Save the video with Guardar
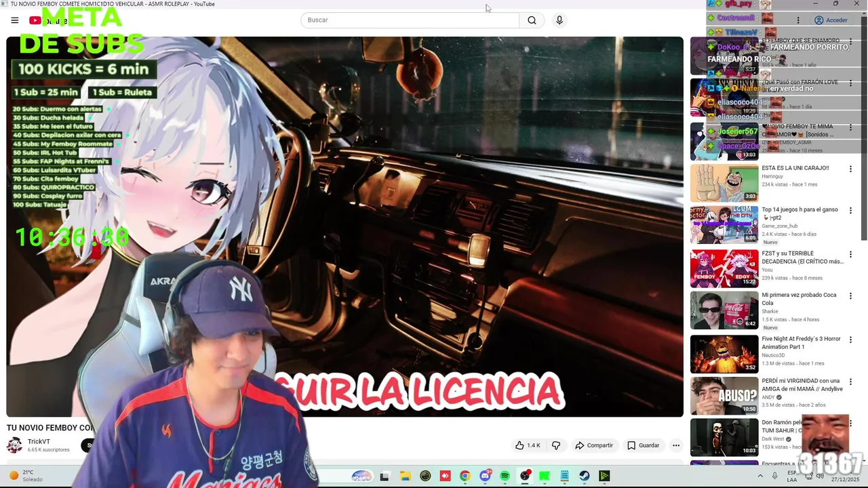Image resolution: width=868 pixels, height=488 pixels. [643, 445]
